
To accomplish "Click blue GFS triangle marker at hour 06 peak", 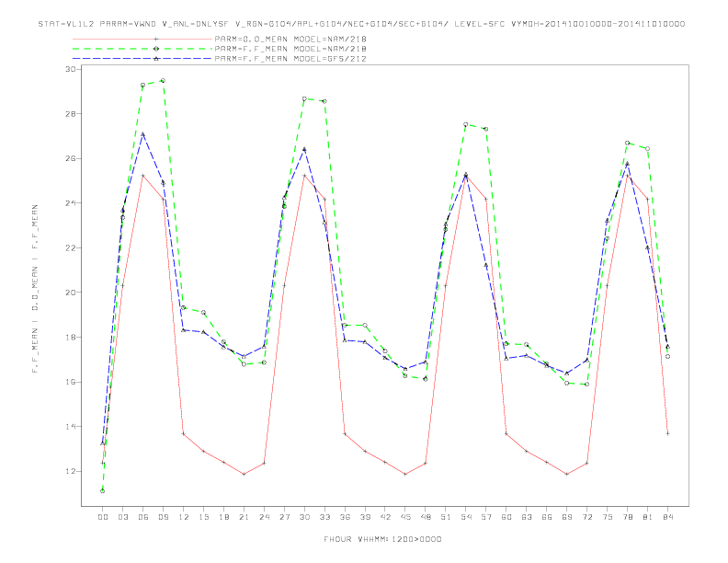I will [x=143, y=134].
